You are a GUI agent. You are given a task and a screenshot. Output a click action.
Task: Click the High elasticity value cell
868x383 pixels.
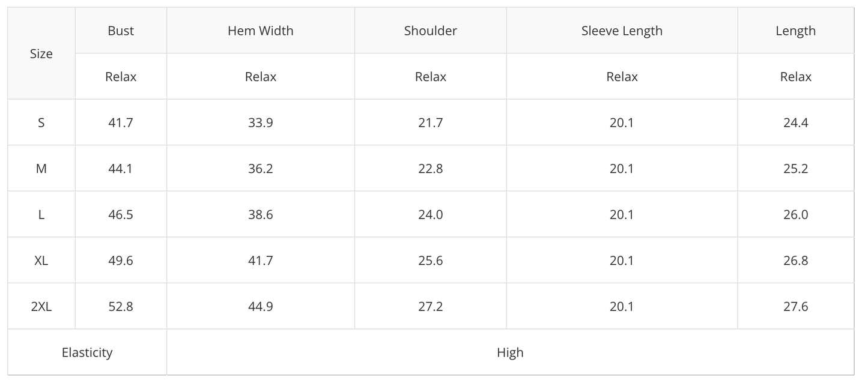510,352
